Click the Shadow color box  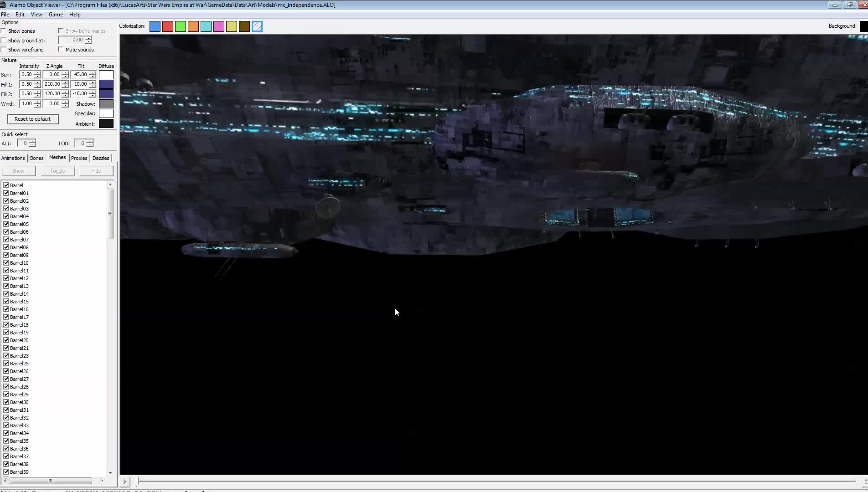[x=106, y=103]
